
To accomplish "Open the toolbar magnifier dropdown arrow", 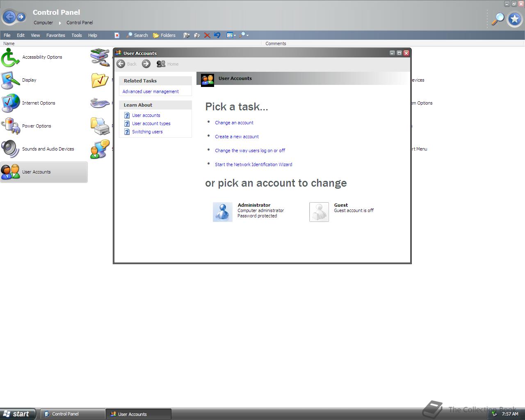I will click(247, 35).
